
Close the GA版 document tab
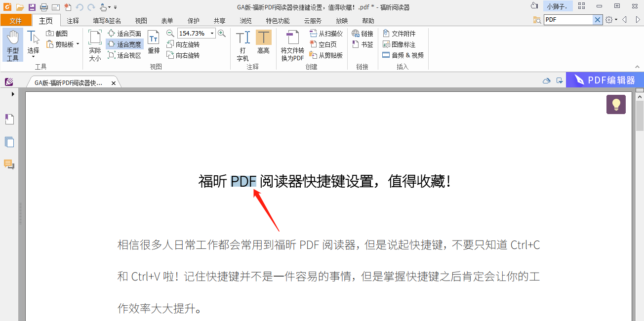(114, 83)
